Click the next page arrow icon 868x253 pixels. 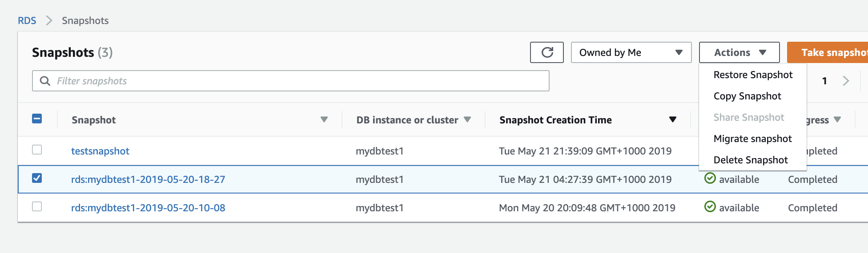pos(846,81)
